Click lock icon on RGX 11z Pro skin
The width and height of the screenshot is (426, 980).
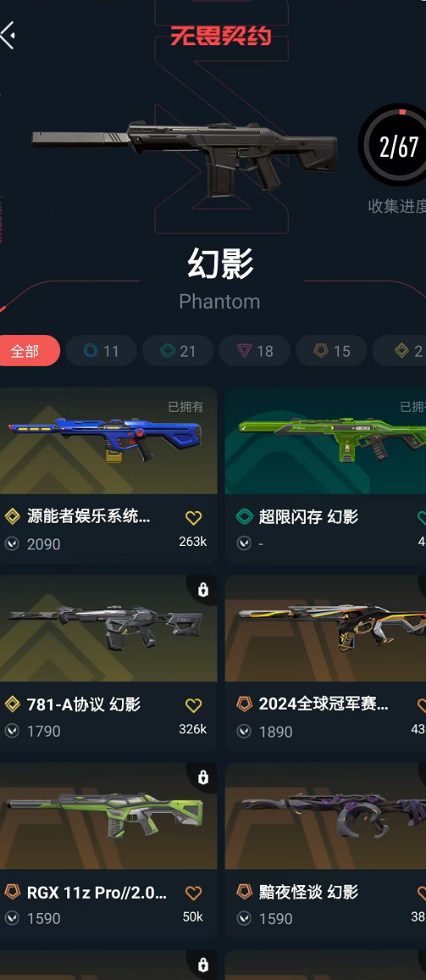point(203,777)
